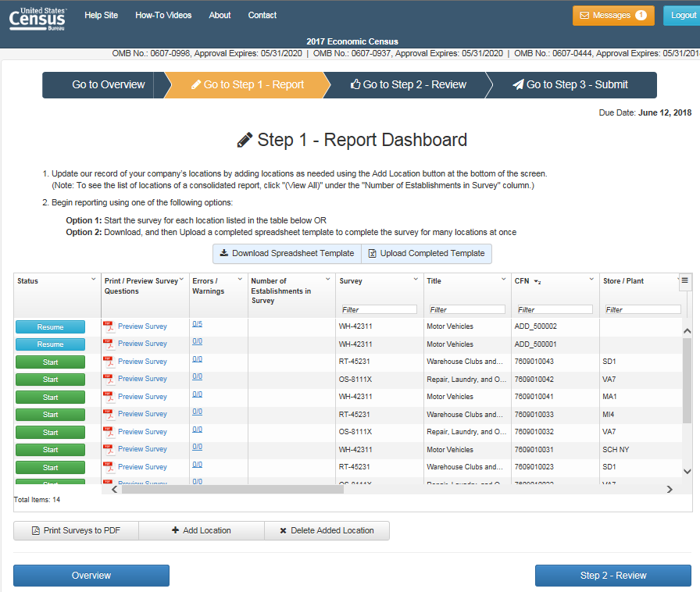Click Upload Completed Template
The image size is (700, 592).
(x=427, y=254)
